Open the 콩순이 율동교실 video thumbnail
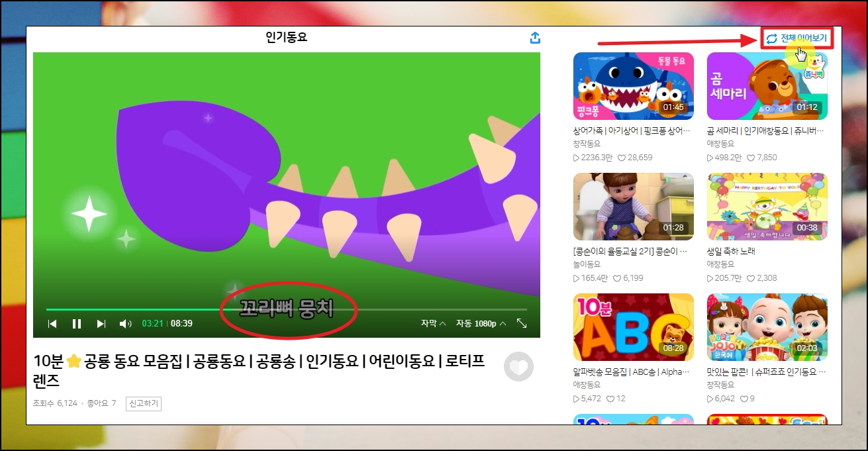Viewport: 868px width, 451px height. 634,207
